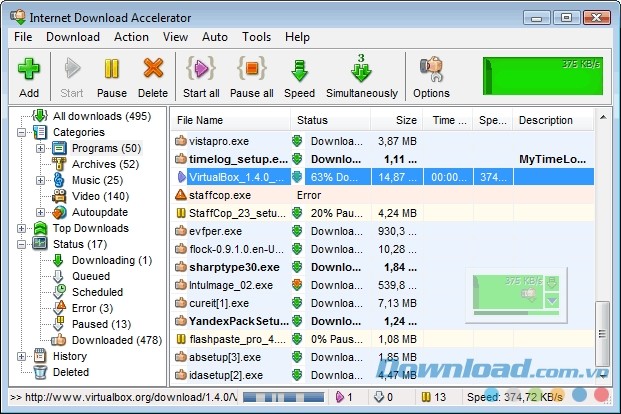Sort by the Time column header
The height and width of the screenshot is (414, 621).
pos(448,120)
